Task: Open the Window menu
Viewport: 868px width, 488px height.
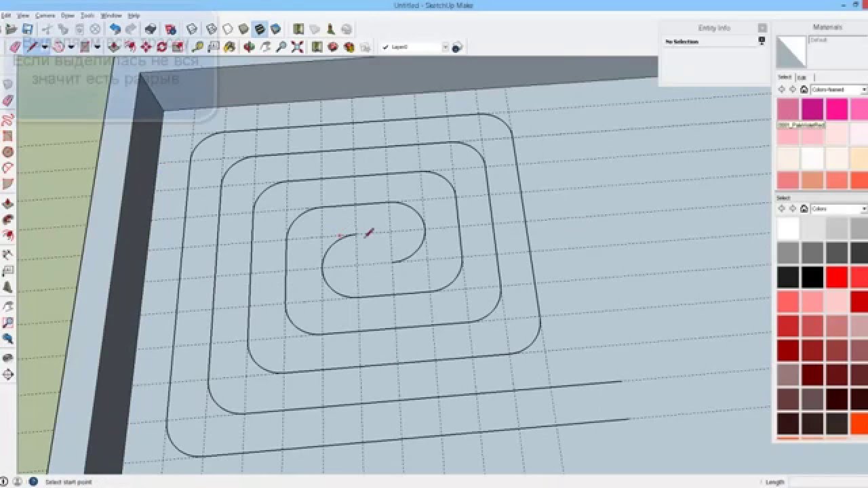Action: [x=111, y=15]
